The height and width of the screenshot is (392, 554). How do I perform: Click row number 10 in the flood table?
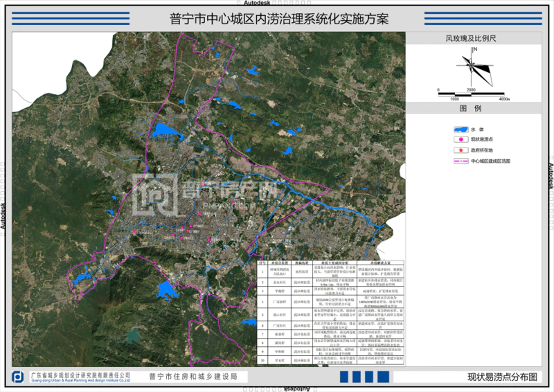tap(262, 360)
